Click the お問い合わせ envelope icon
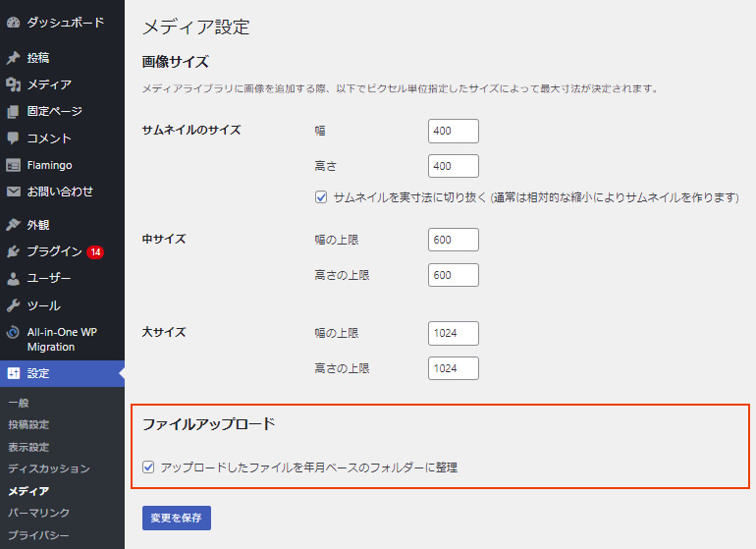The height and width of the screenshot is (549, 756). click(x=13, y=192)
